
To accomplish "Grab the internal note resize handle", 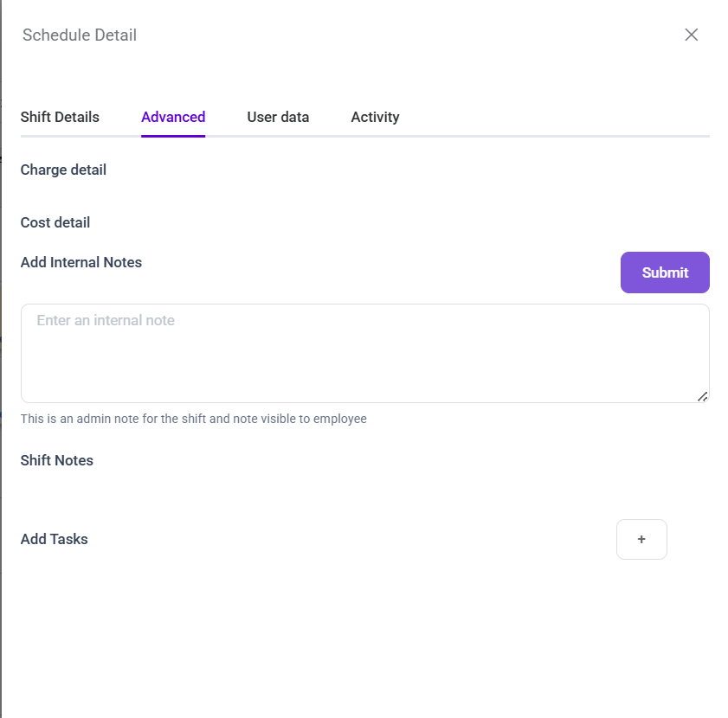I will pyautogui.click(x=702, y=396).
